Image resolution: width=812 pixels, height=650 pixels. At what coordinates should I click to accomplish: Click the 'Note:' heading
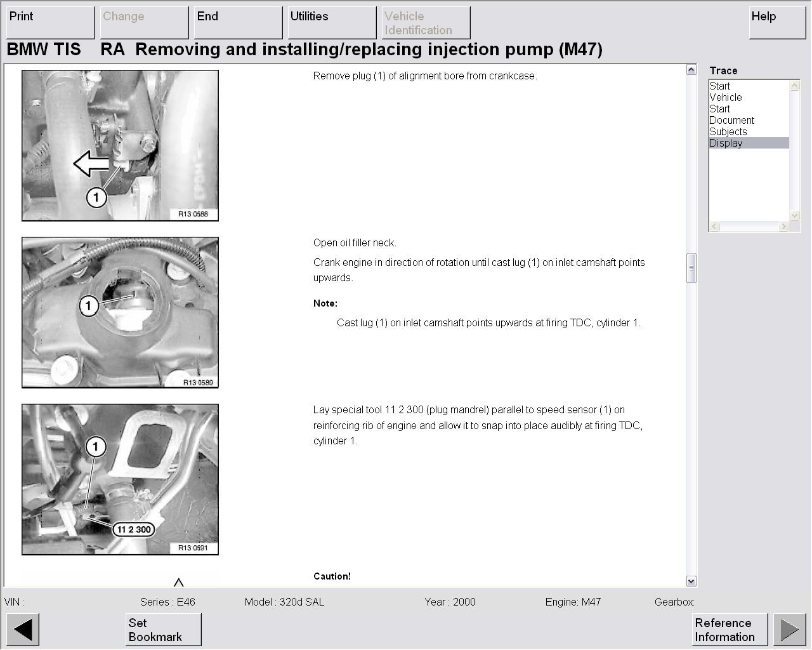(325, 303)
